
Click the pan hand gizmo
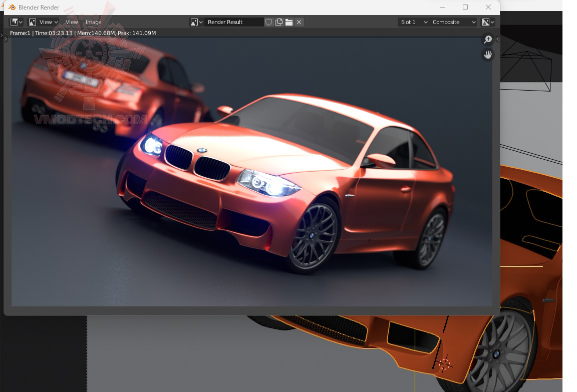pos(488,55)
